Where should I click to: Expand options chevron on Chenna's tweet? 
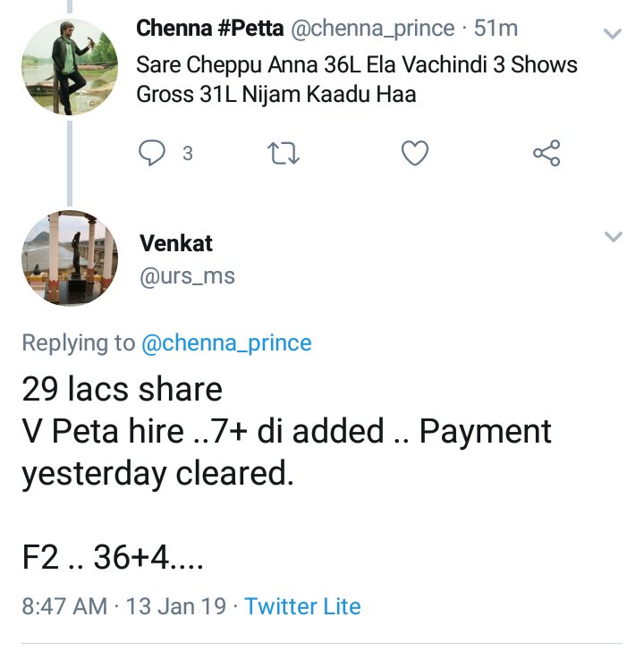click(x=613, y=33)
